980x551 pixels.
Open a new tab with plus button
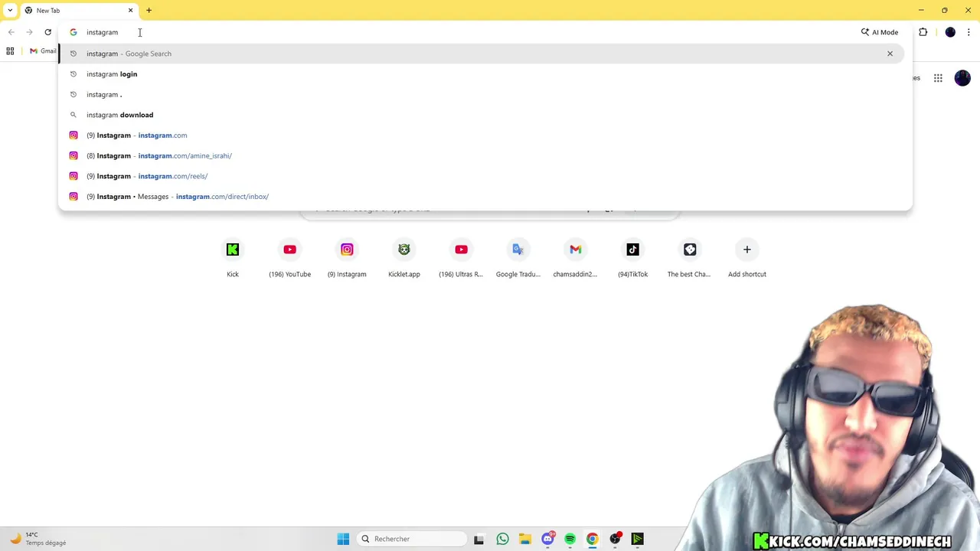click(x=149, y=11)
